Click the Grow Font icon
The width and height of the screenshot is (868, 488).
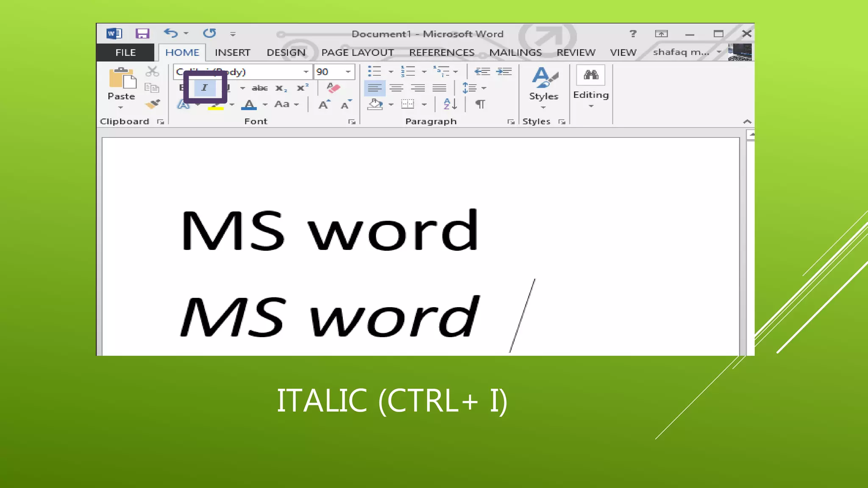pos(324,104)
